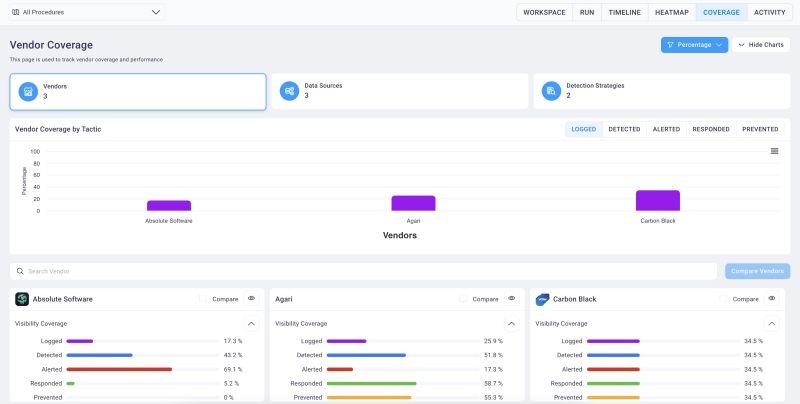This screenshot has height=404, width=800.
Task: Click the 69.1 % Alerted value
Action: tap(233, 369)
